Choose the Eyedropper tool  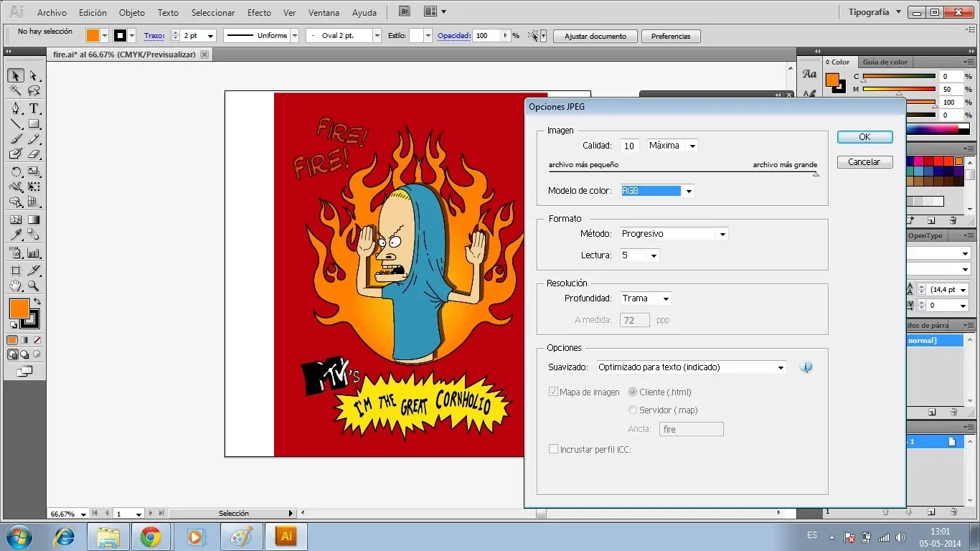coord(16,235)
